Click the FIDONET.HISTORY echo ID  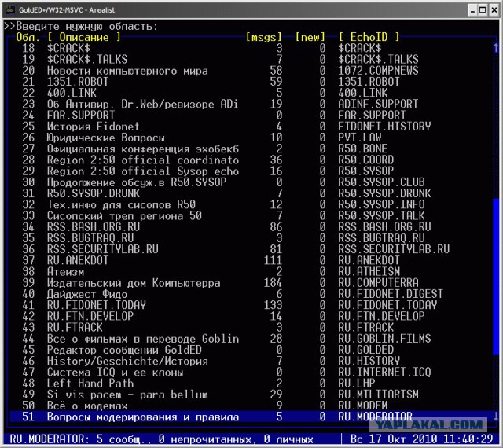click(x=384, y=127)
